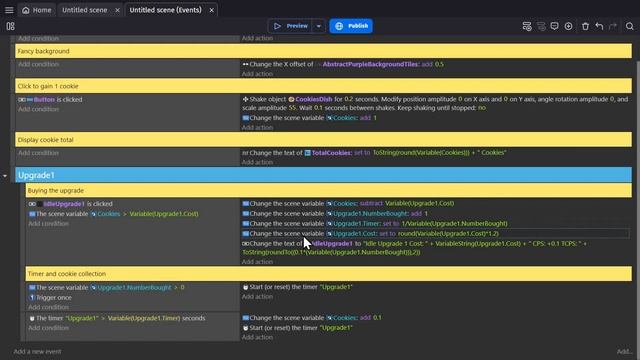The height and width of the screenshot is (360, 640).
Task: Select the Click to gain 1 cookie comment
Action: tap(323, 86)
